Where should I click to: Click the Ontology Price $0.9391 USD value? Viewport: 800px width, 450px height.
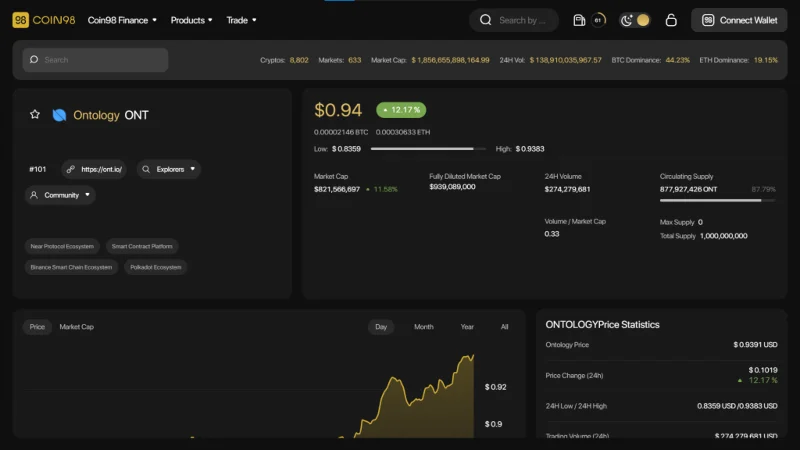(x=755, y=344)
